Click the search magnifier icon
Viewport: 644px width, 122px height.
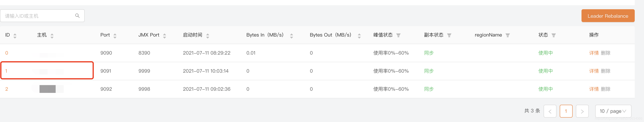click(77, 16)
